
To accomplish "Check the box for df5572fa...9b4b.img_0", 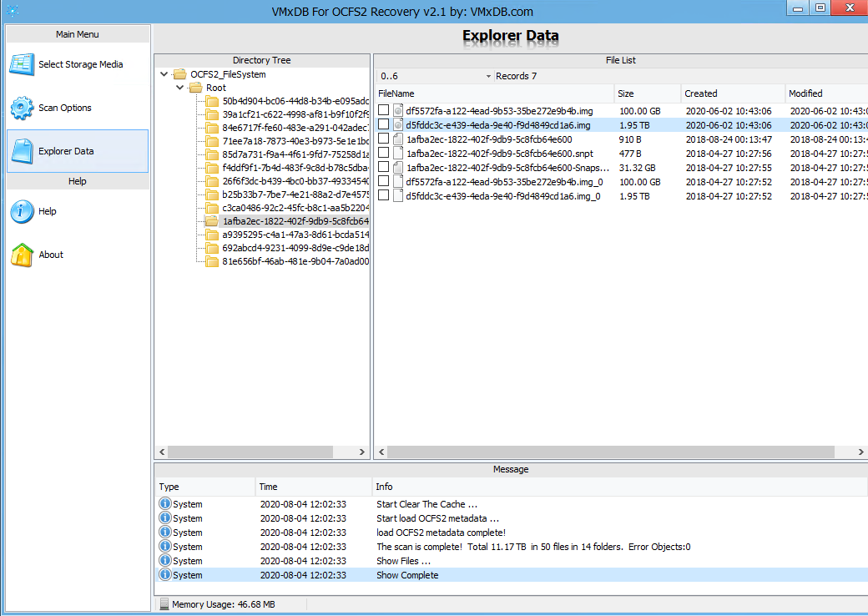I will click(x=383, y=181).
